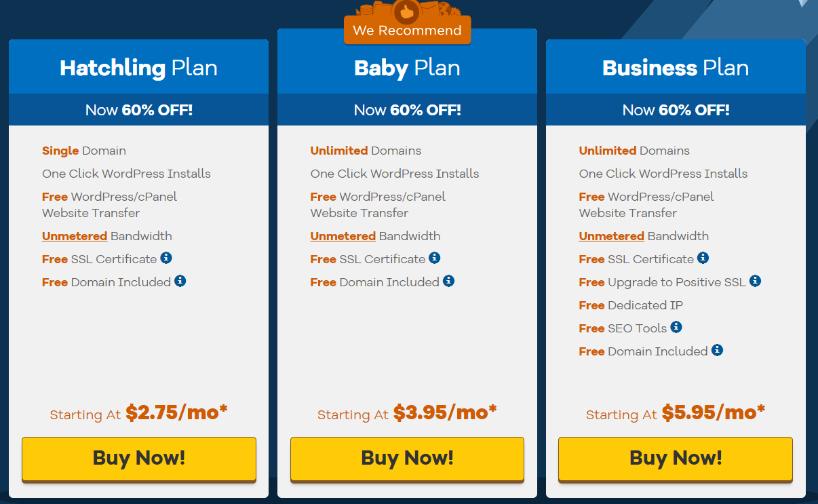The width and height of the screenshot is (818, 504).
Task: Click Buy Now under Baby Plan
Action: click(407, 459)
